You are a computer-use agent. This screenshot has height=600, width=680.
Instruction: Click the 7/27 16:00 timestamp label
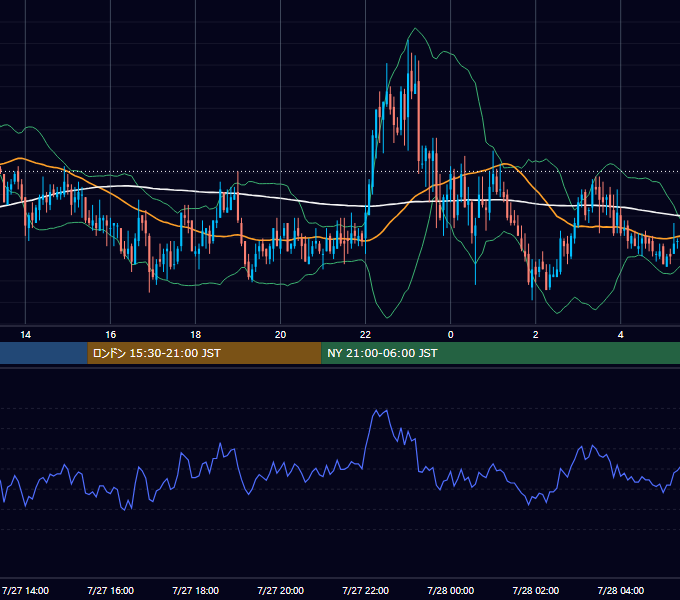click(111, 590)
